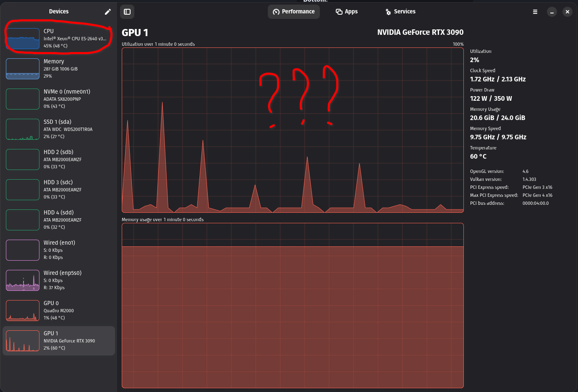Click the enp5s0 network mini graph
578x392 pixels.
(x=23, y=280)
